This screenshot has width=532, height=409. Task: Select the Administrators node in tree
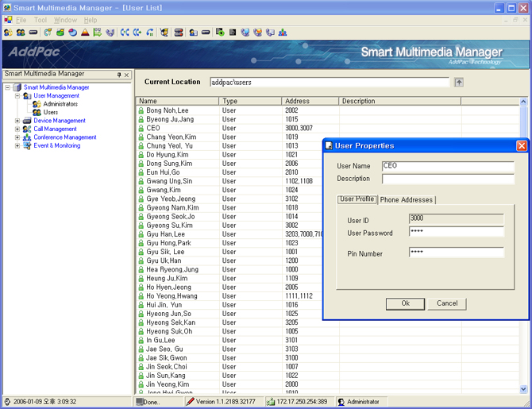click(x=60, y=104)
